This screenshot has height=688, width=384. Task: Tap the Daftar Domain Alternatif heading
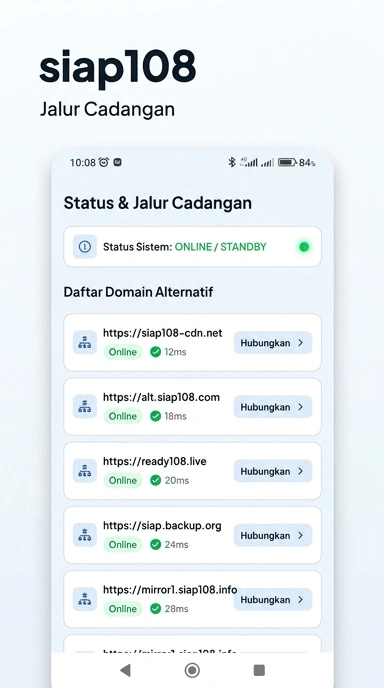[x=138, y=292]
